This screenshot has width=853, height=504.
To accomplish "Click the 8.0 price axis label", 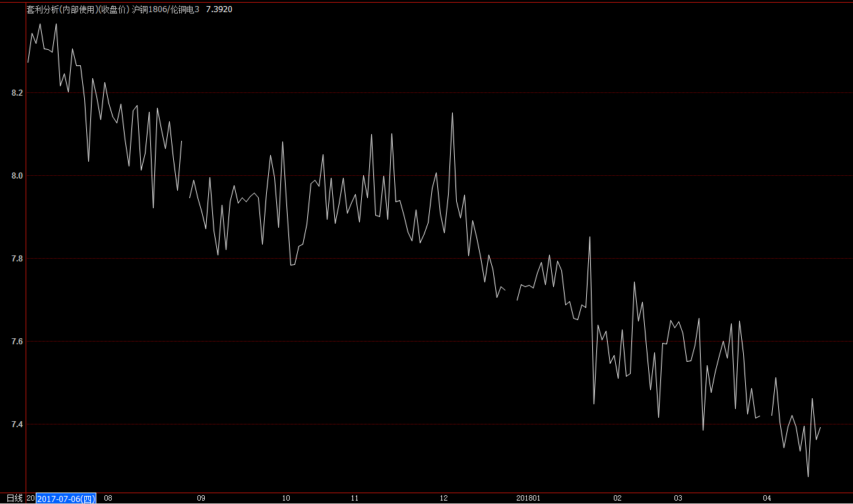I will pos(18,176).
